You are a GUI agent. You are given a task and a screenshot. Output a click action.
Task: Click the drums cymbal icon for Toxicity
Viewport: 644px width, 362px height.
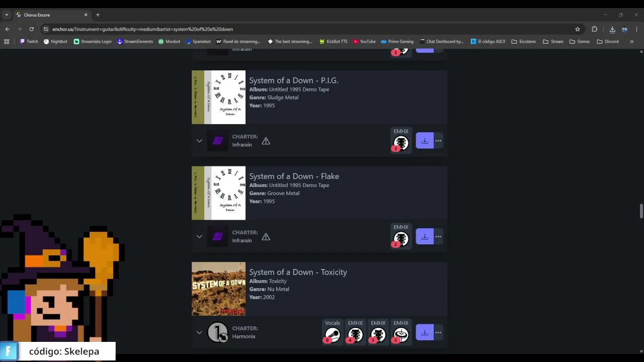(401, 334)
